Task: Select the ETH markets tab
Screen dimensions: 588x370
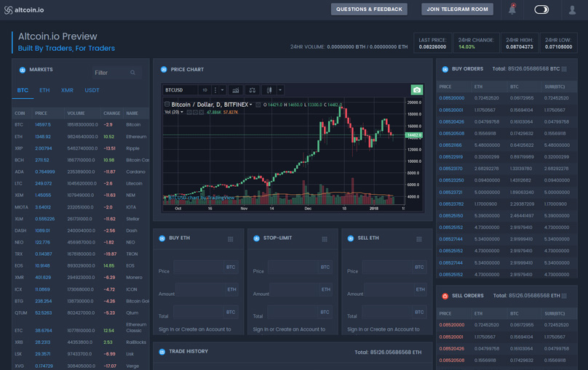Action: [44, 90]
